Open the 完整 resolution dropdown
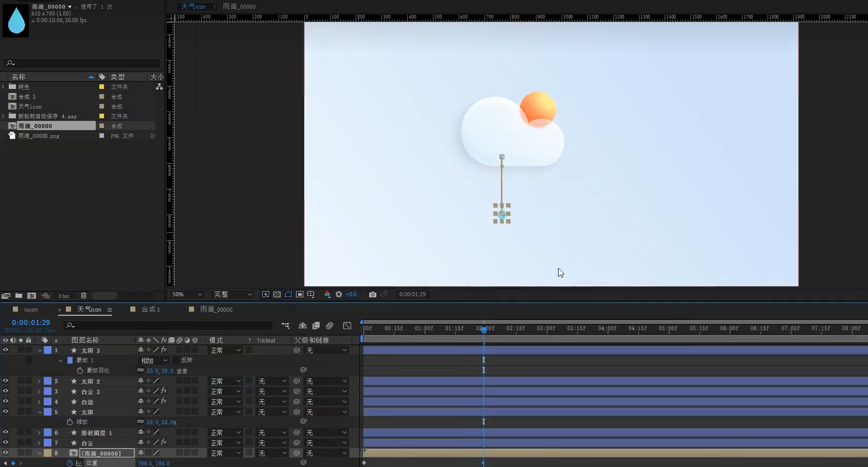This screenshot has width=868, height=467. point(233,294)
